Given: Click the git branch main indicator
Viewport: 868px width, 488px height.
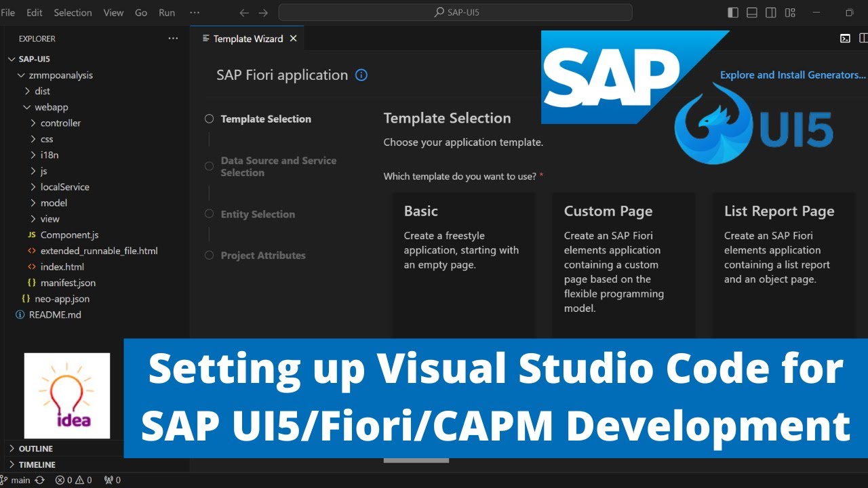Looking at the screenshot, I should click(x=16, y=480).
